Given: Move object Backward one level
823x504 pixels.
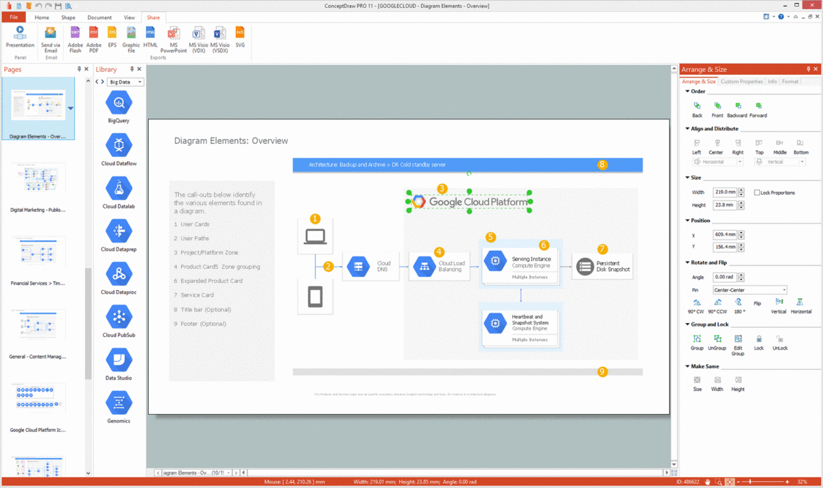Looking at the screenshot, I should (x=737, y=110).
